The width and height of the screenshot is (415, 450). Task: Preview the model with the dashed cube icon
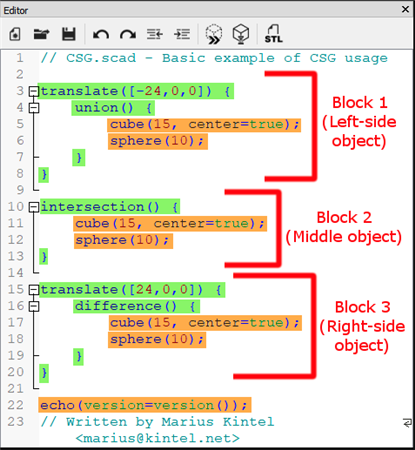pos(214,34)
